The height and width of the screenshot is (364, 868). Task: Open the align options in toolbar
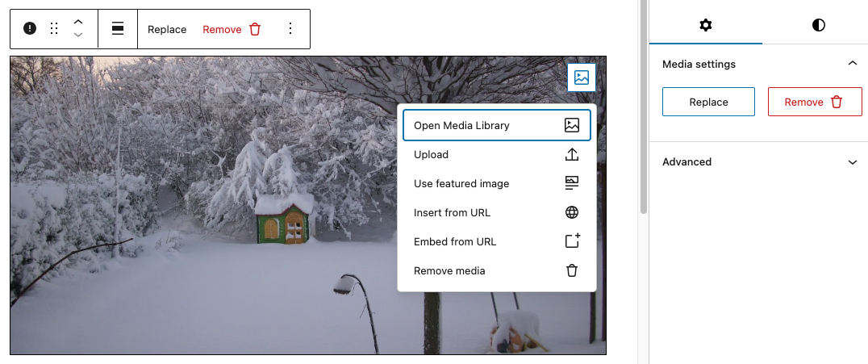pos(118,29)
